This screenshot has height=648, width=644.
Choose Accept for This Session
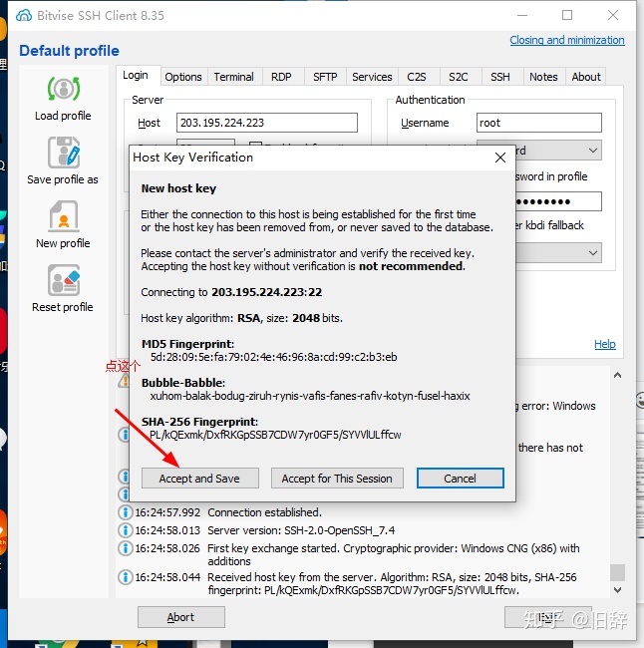337,479
